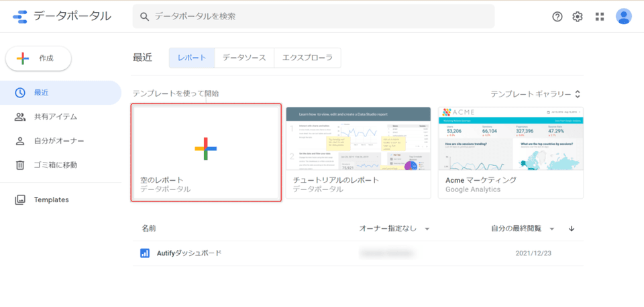Click the sort direction arrow icon

click(572, 228)
